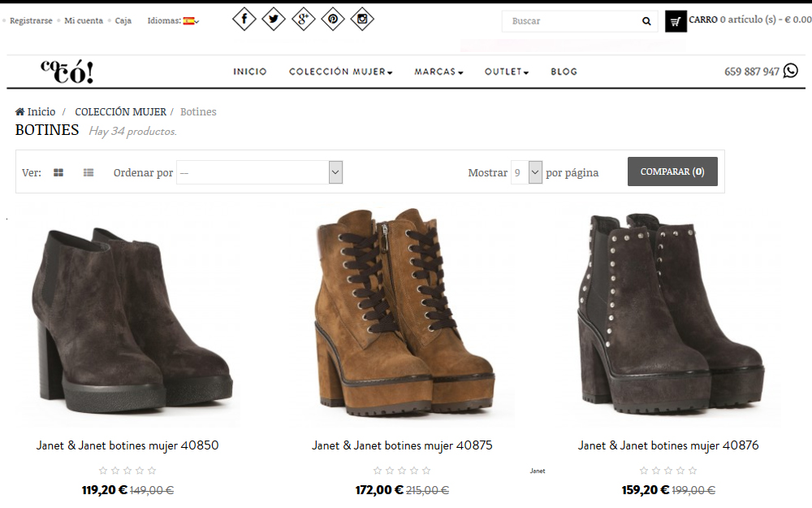Click the shopping cart icon
Image resolution: width=812 pixels, height=508 pixels.
[676, 22]
